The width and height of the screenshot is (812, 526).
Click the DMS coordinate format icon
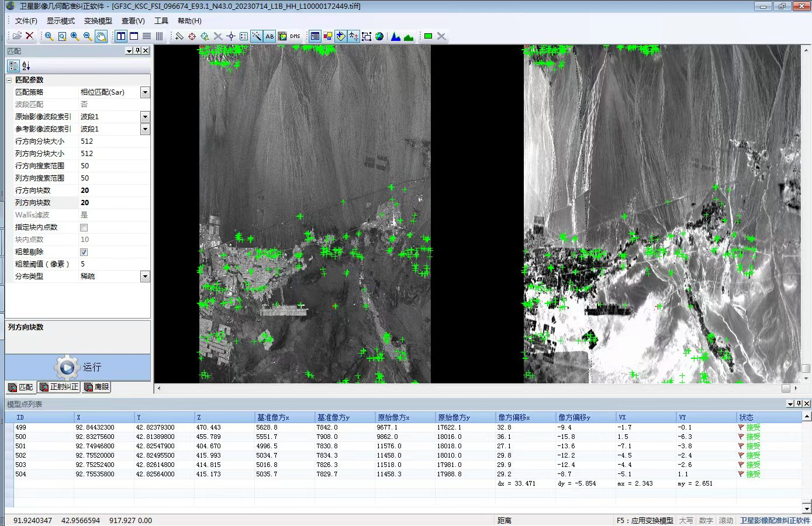pyautogui.click(x=295, y=36)
